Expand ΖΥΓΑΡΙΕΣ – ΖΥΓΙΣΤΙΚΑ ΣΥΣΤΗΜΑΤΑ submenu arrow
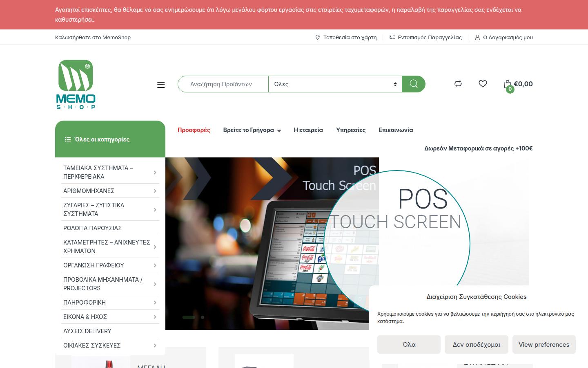The image size is (588, 368). 155,210
